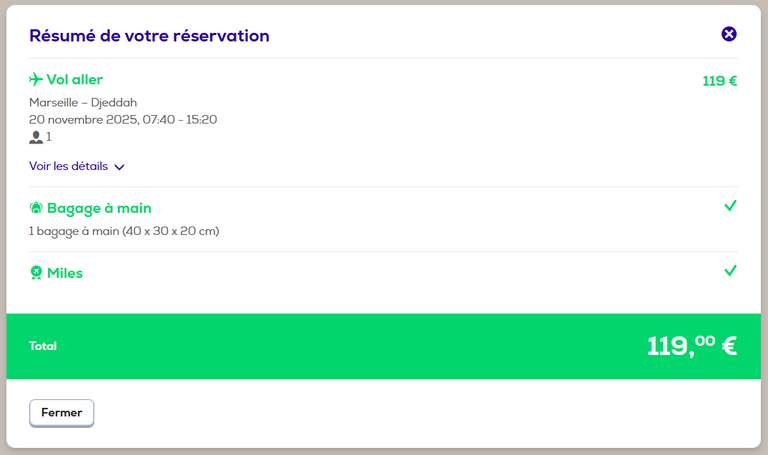Click the medal icon beside Miles
Viewport: 768px width, 455px height.
pos(36,272)
